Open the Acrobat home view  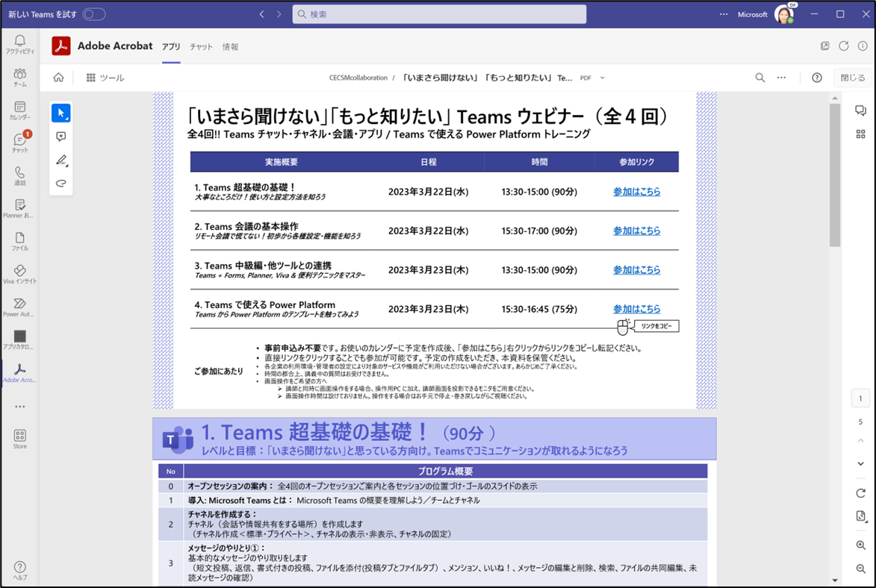coord(58,77)
